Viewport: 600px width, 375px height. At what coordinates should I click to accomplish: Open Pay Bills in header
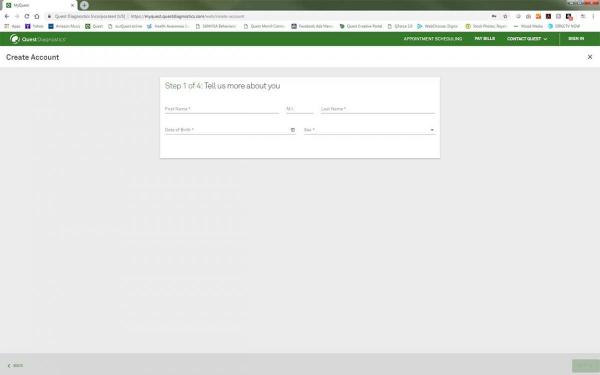click(484, 39)
